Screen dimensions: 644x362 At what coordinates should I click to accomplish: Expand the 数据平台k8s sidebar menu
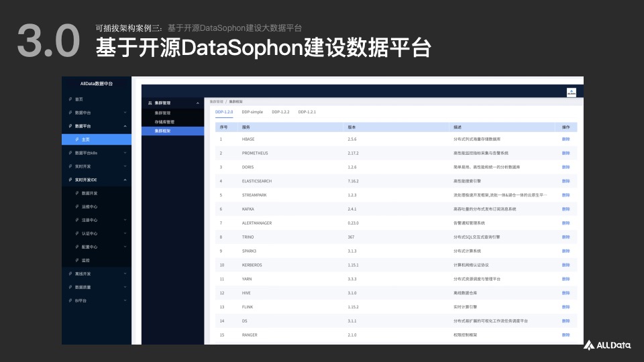click(x=125, y=153)
